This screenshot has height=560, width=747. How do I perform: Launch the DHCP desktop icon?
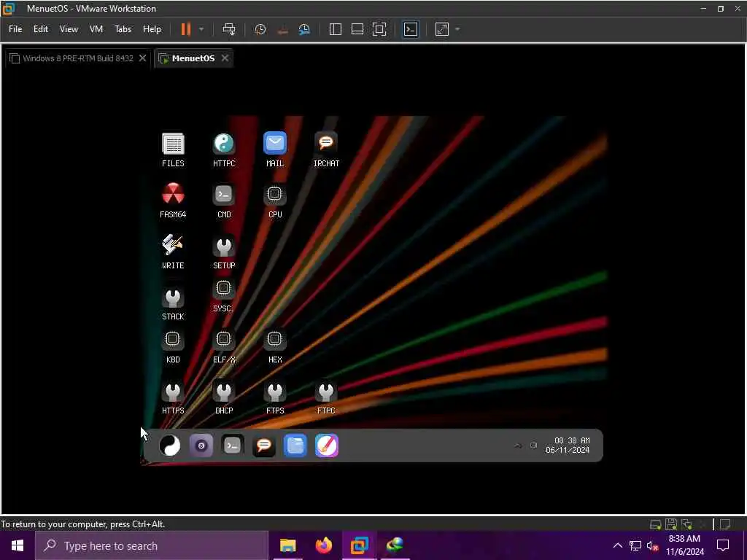(x=224, y=397)
